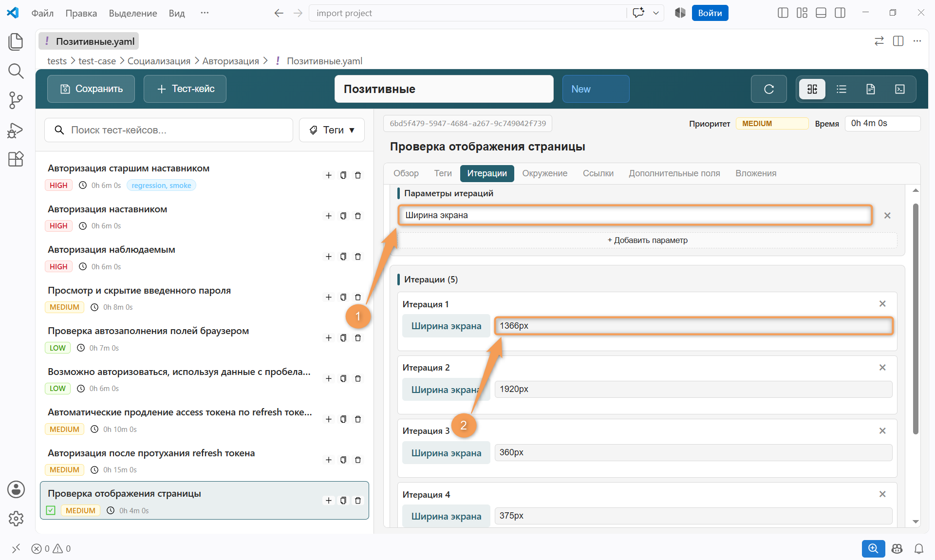Toggle secondary side bar layout button

click(x=840, y=13)
